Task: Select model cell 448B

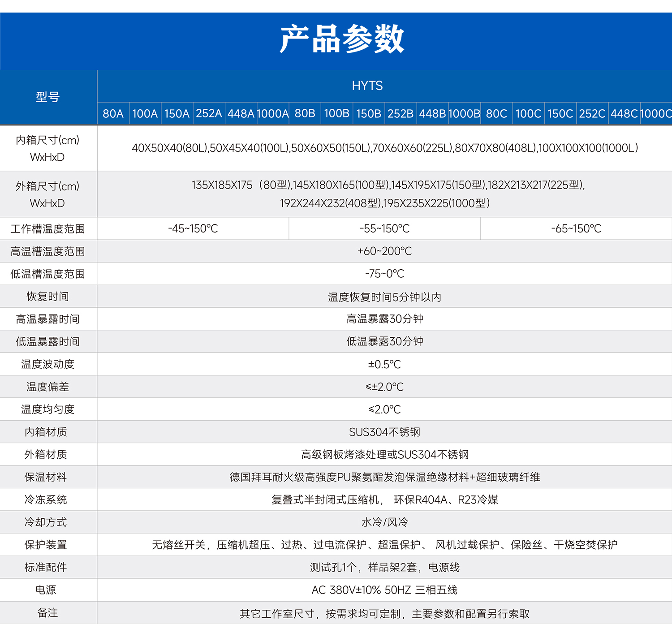Action: click(432, 113)
